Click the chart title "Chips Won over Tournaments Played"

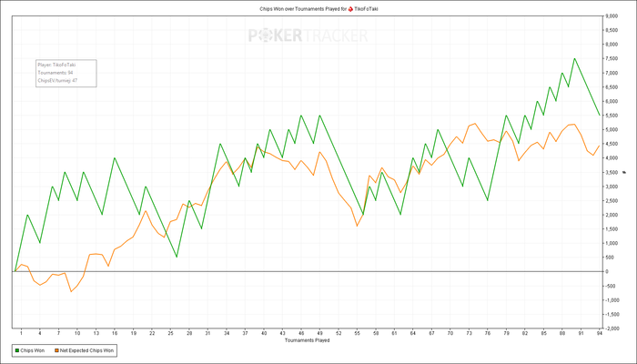pos(298,8)
